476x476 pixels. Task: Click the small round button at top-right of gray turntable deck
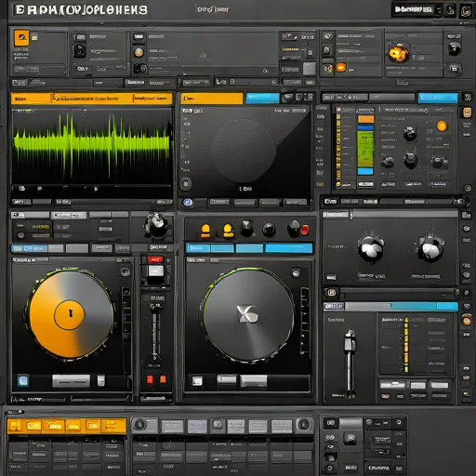tap(296, 273)
